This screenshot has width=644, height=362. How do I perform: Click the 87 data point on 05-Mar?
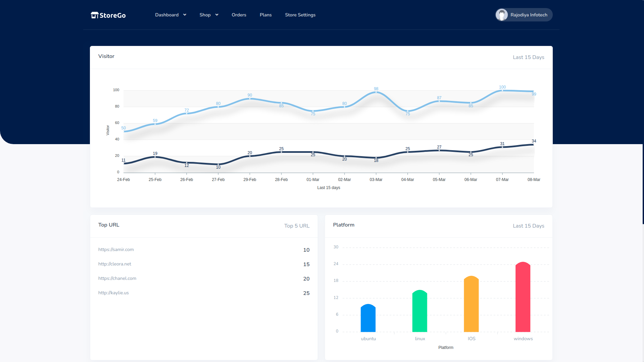click(439, 101)
